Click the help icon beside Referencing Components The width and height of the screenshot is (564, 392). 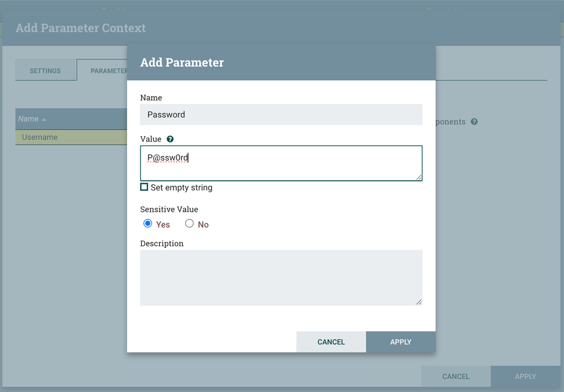coord(474,121)
